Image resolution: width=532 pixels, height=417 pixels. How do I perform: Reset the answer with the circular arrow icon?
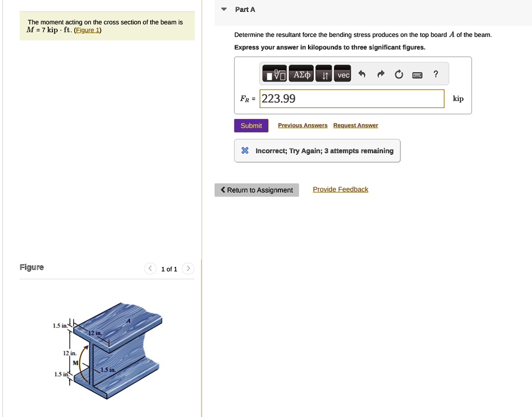[398, 74]
